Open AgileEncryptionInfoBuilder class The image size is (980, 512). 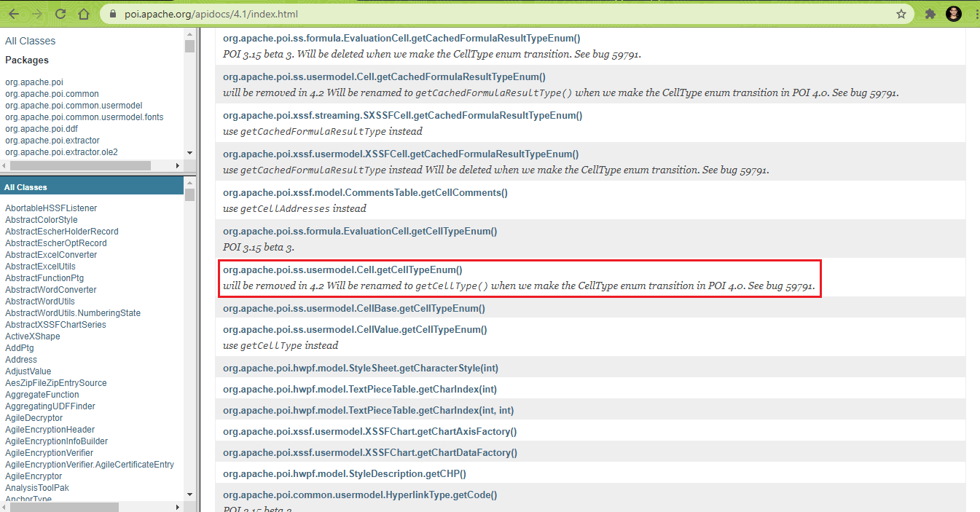(56, 441)
